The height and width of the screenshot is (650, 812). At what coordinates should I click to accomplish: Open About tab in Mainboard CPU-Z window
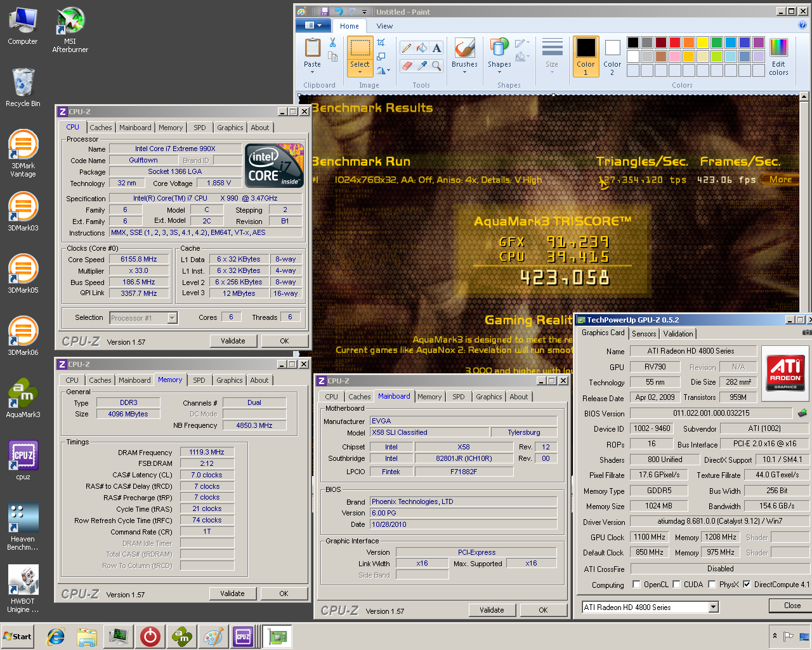point(519,397)
